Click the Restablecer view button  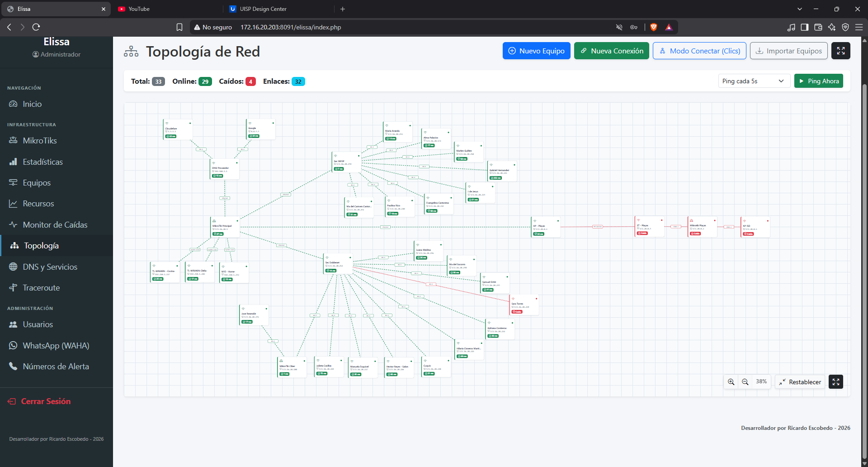800,382
